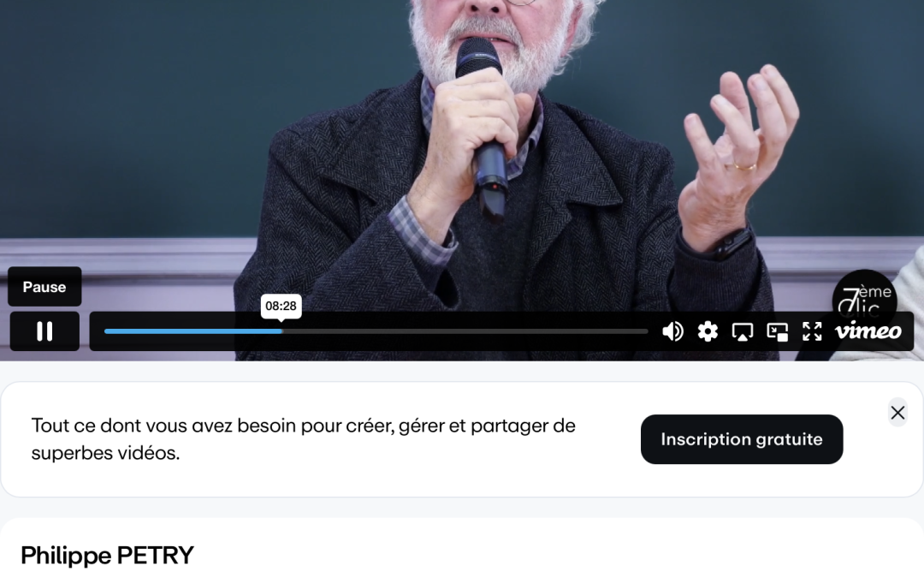This screenshot has width=924, height=578.
Task: Enter fullscreen with the expand arrows icon
Action: click(x=812, y=331)
